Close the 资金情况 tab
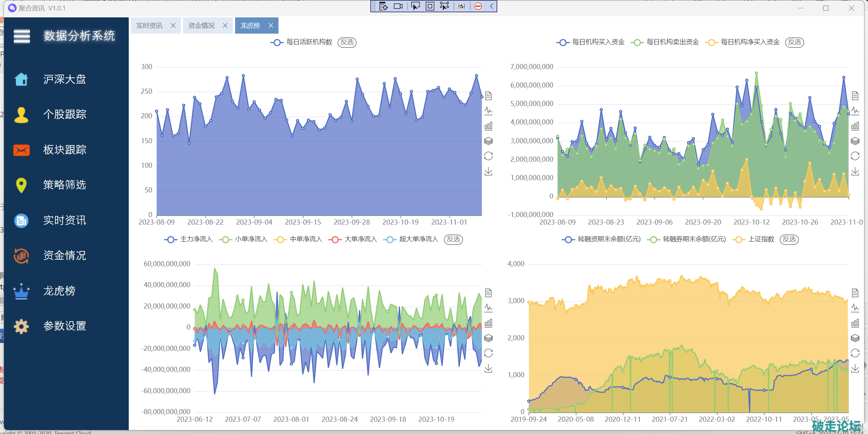 pyautogui.click(x=225, y=25)
